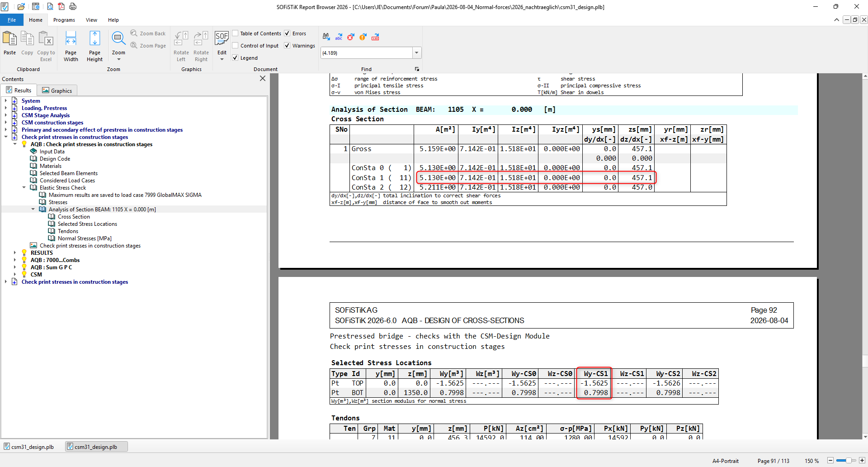Click the zoom-in plus button at bottom

[x=862, y=461]
